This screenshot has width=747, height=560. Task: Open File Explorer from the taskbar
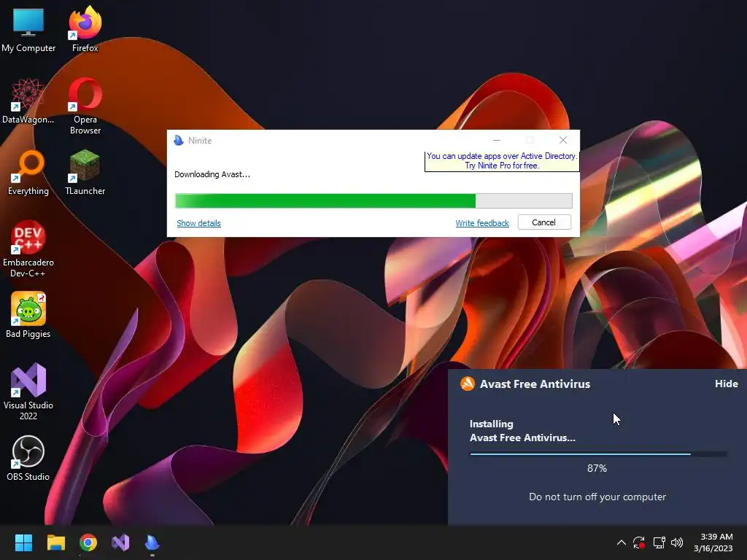pos(55,542)
